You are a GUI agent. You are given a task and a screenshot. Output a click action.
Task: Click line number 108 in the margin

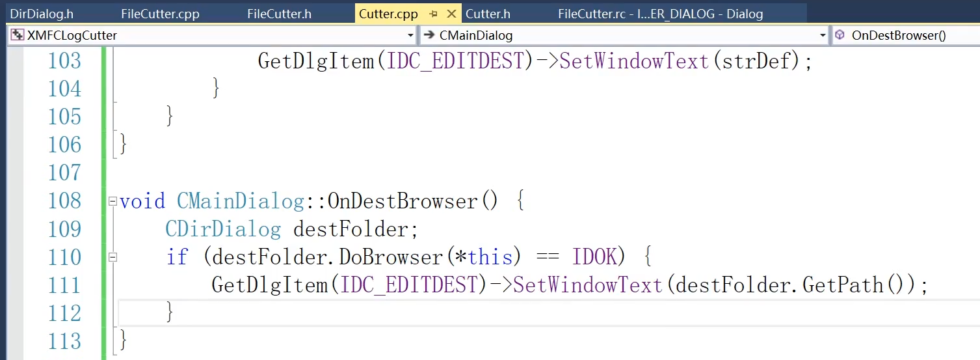pos(64,201)
